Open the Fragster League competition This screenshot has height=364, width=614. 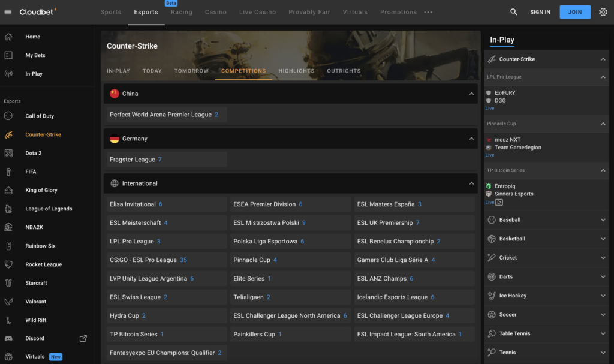coord(167,160)
